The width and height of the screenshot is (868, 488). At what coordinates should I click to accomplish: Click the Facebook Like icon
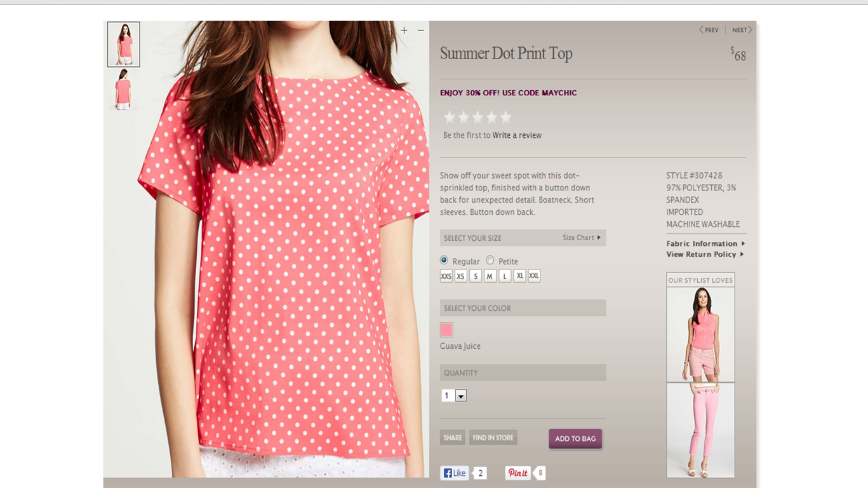pos(455,473)
